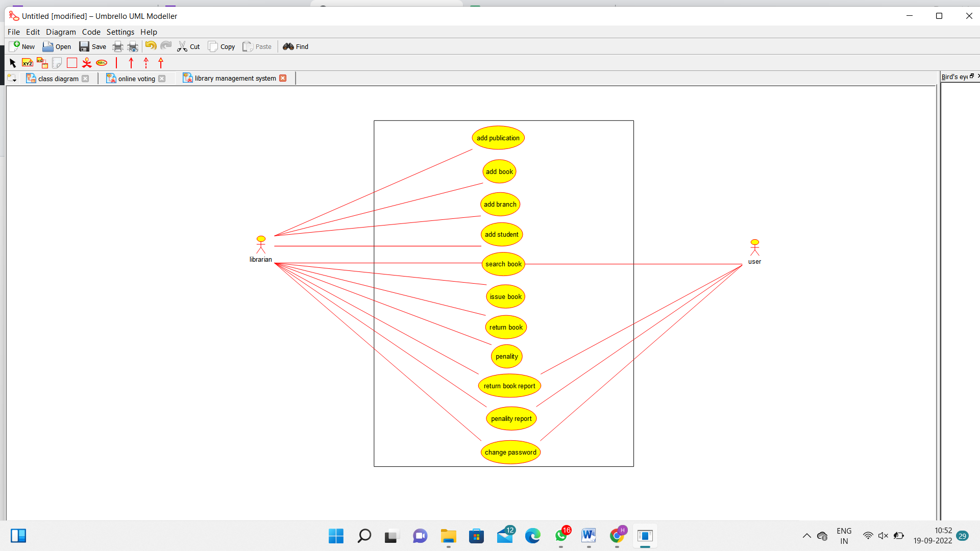The height and width of the screenshot is (551, 980).
Task: Click the Print Preview icon
Action: 133,47
